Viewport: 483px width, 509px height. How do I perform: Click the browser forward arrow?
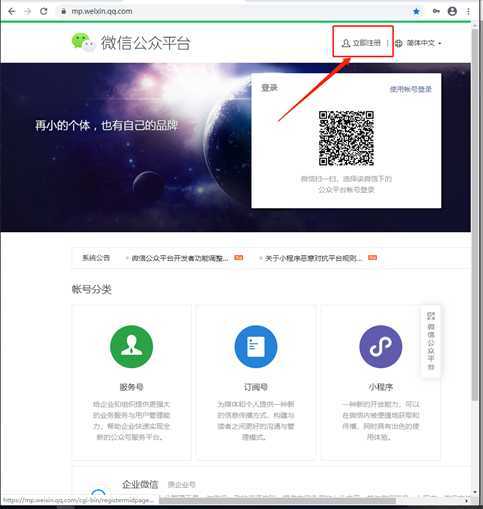point(27,11)
